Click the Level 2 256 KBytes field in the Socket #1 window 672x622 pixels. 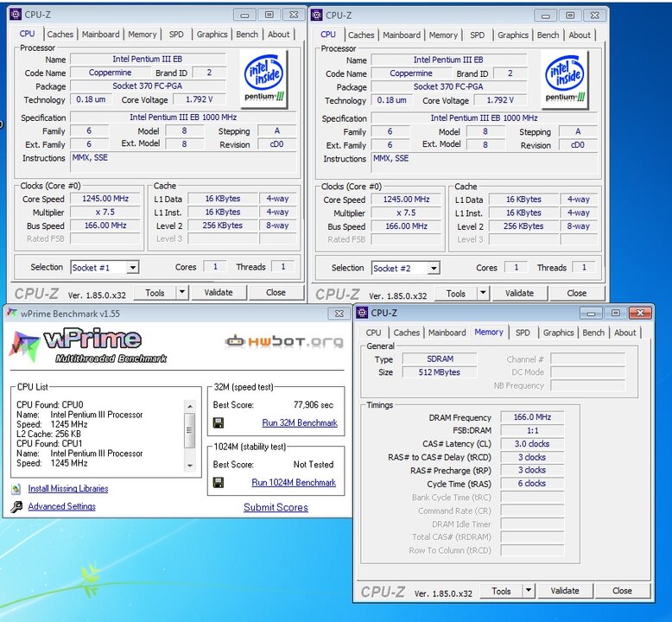click(x=223, y=225)
